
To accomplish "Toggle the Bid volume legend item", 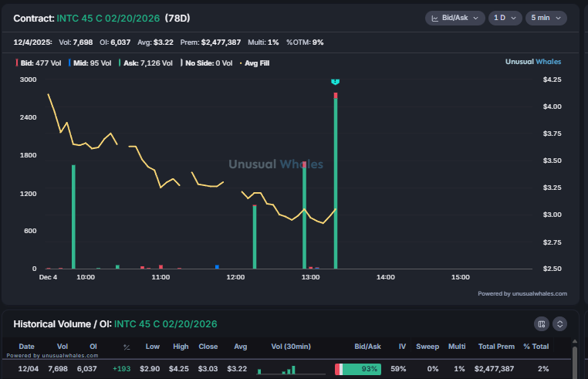I will 39,63.
